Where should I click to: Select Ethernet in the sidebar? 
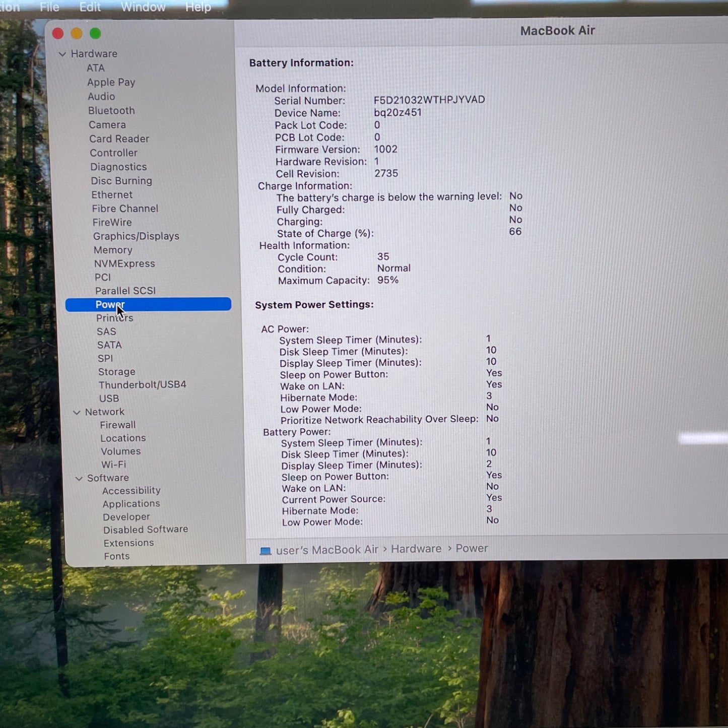112,194
